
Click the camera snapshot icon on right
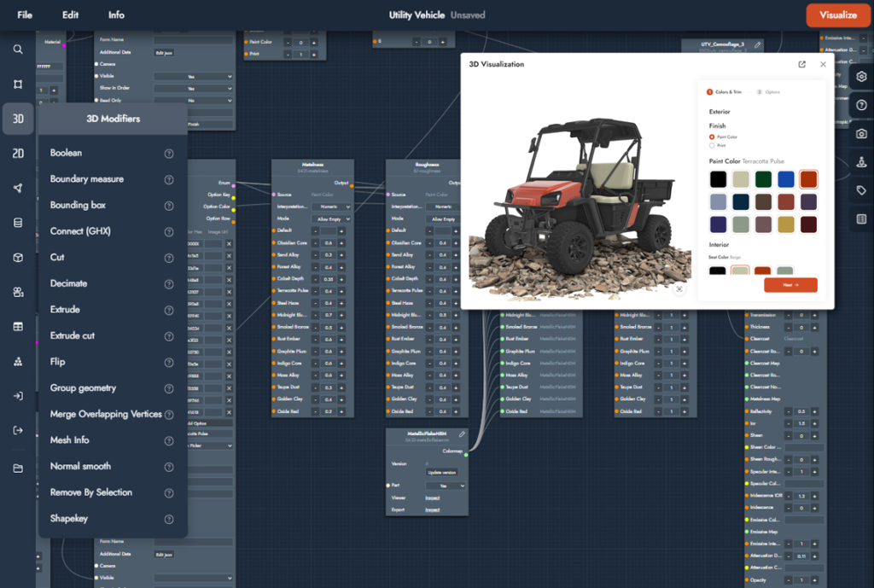(x=861, y=134)
